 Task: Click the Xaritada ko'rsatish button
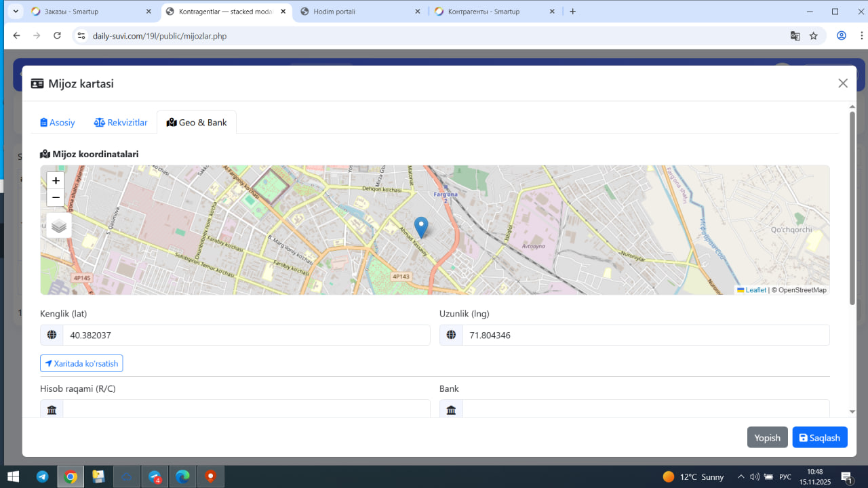(x=81, y=364)
